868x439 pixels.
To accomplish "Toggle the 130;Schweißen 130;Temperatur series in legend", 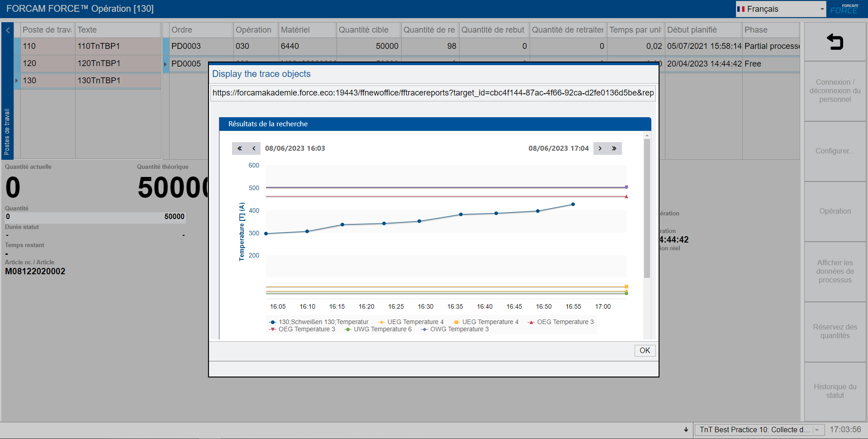I will click(319, 322).
